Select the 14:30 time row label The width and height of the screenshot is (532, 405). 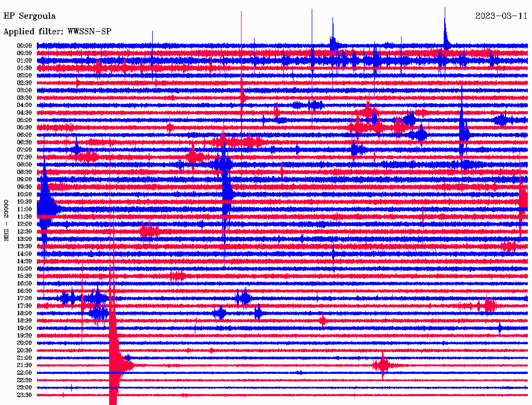pos(24,261)
